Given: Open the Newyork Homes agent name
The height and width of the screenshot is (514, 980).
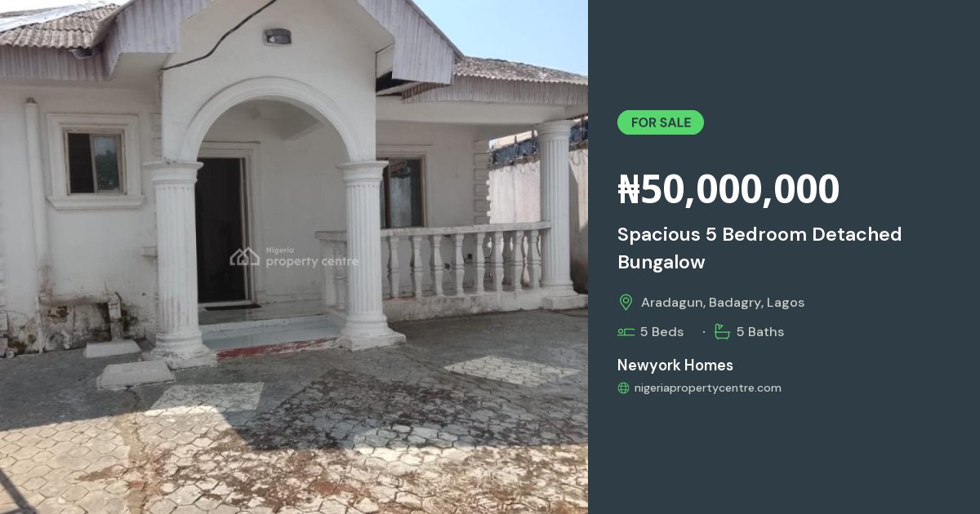Looking at the screenshot, I should (675, 365).
